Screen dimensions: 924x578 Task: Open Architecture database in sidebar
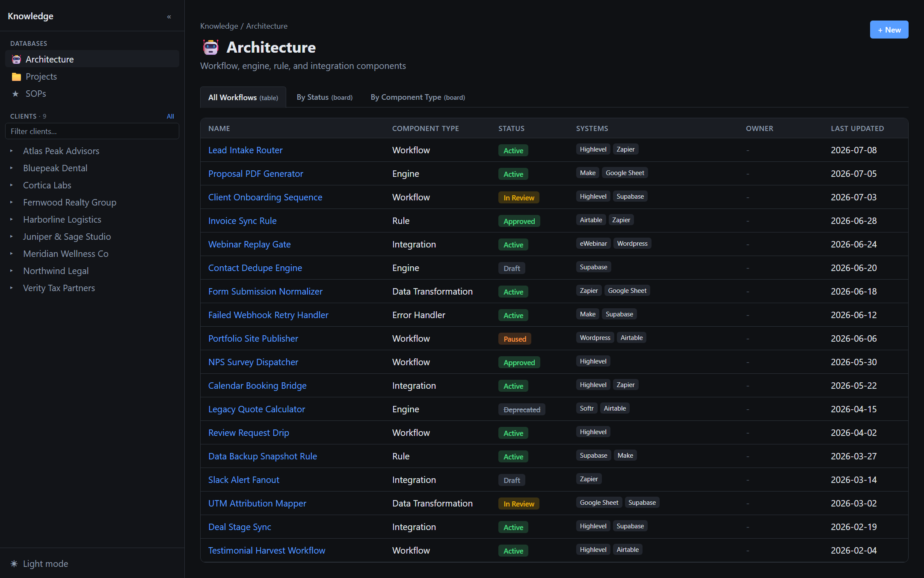pos(92,59)
